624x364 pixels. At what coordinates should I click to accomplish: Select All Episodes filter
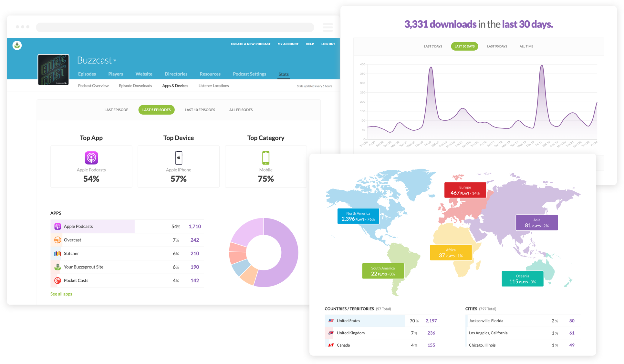pos(241,110)
